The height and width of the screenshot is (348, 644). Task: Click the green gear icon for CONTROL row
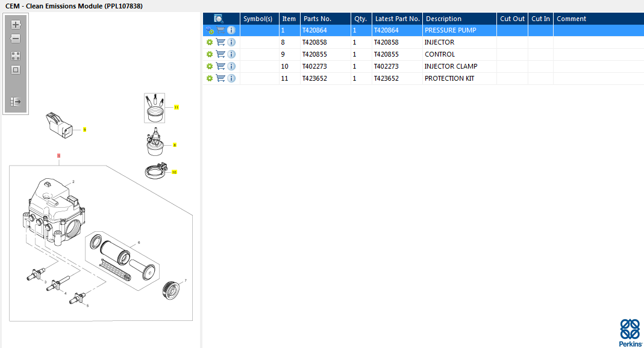pyautogui.click(x=210, y=54)
